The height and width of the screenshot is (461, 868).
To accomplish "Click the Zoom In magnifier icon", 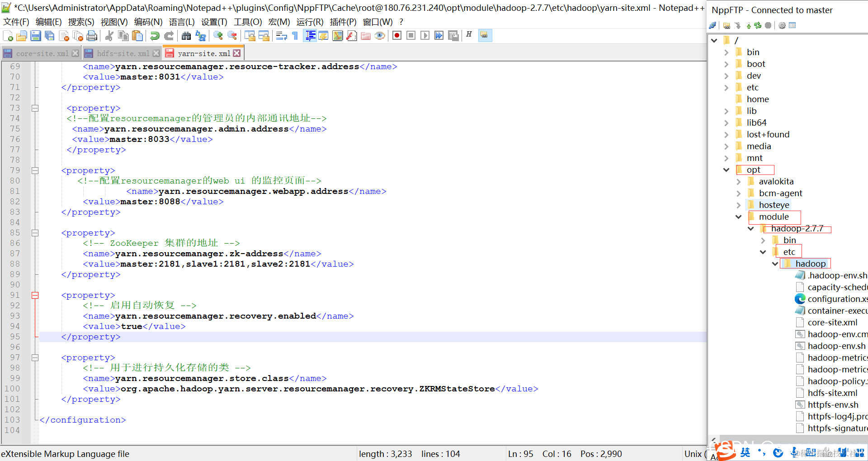I will [x=218, y=36].
